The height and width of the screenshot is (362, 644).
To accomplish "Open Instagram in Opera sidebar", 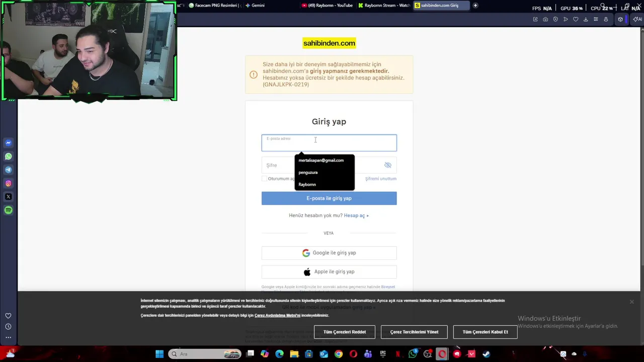I will coord(8,184).
